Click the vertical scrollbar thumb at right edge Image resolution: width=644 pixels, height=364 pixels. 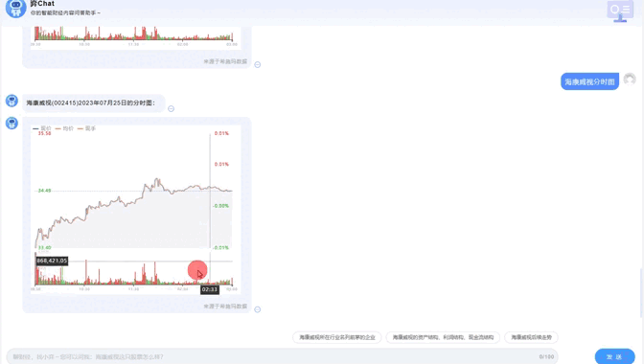point(642,292)
